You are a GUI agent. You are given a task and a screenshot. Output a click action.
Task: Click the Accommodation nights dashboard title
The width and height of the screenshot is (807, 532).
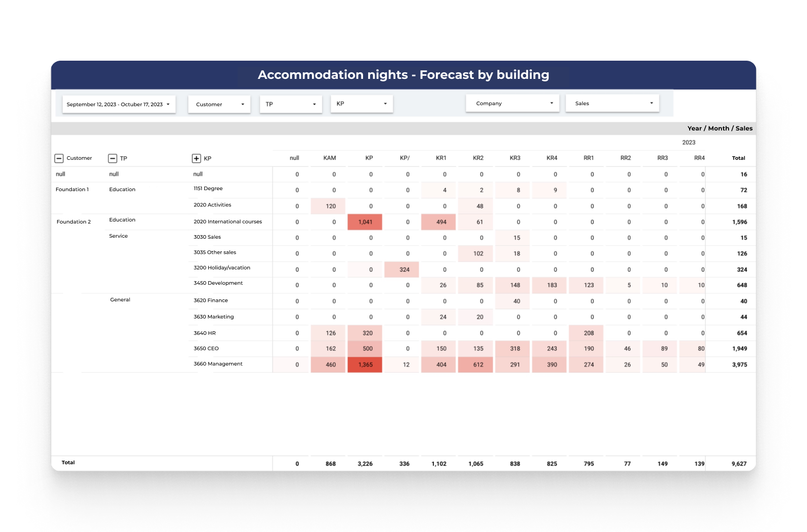pyautogui.click(x=403, y=75)
